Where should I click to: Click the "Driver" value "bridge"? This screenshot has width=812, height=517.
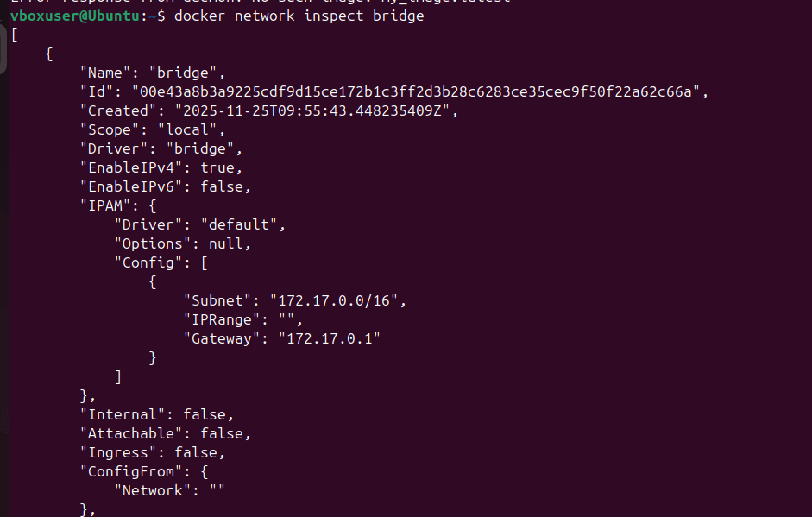click(x=195, y=148)
